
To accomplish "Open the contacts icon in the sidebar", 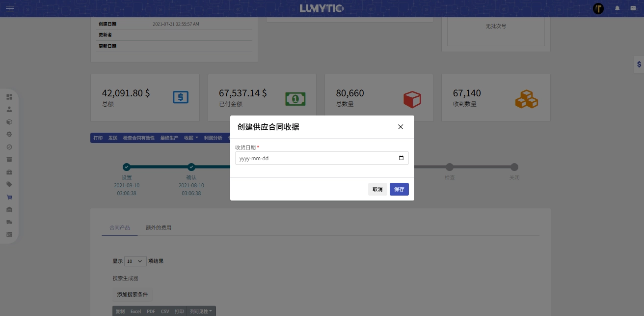I will coord(9,109).
